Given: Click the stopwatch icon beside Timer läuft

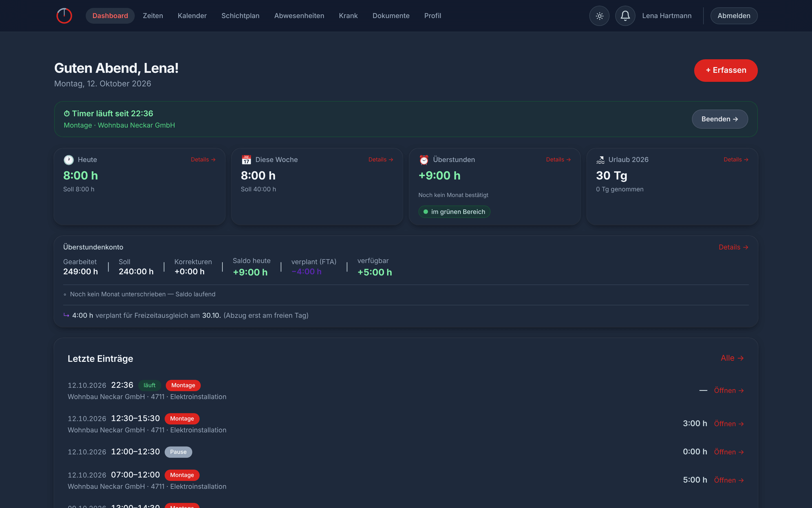Looking at the screenshot, I should click(x=67, y=113).
